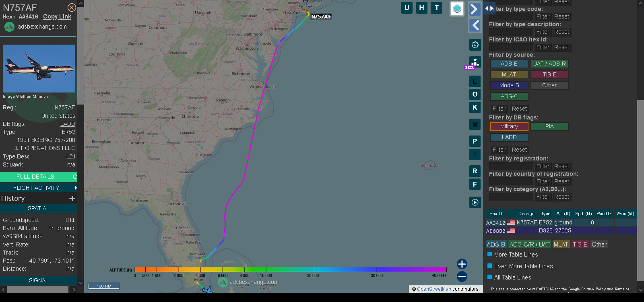This screenshot has width=644, height=302.
Task: Open the LADD DB flags link
Action: tap(68, 124)
